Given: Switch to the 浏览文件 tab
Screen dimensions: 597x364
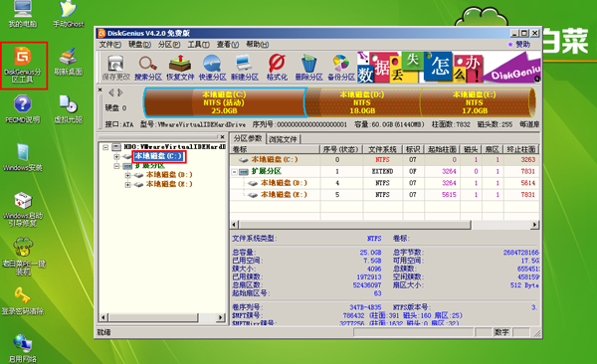Looking at the screenshot, I should tap(283, 139).
